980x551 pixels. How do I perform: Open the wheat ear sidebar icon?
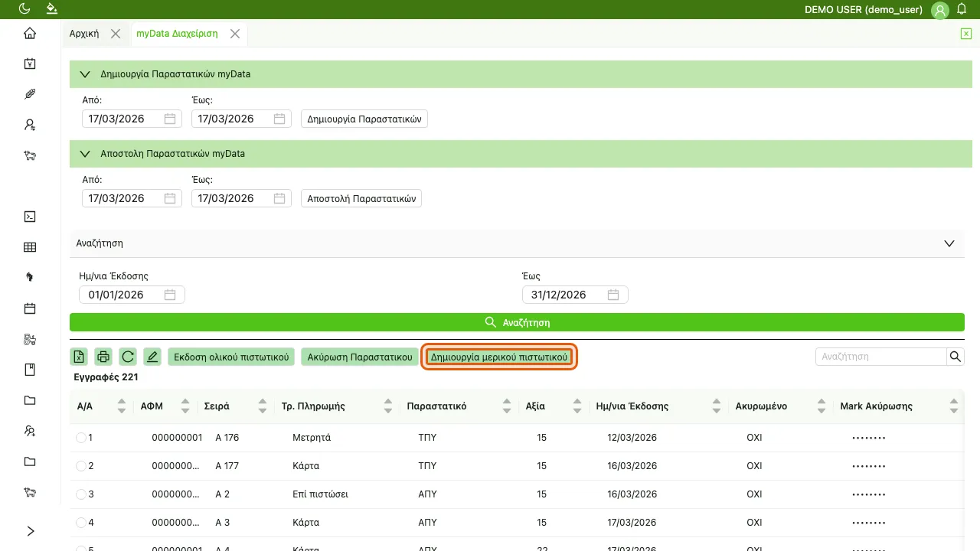(30, 94)
